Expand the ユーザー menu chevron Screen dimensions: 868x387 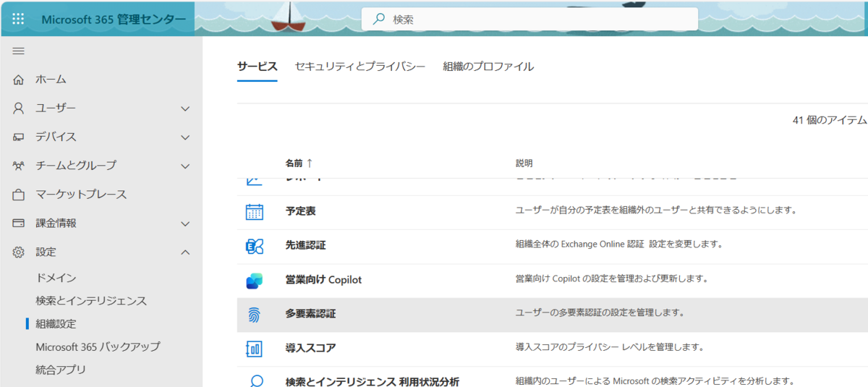pyautogui.click(x=185, y=109)
